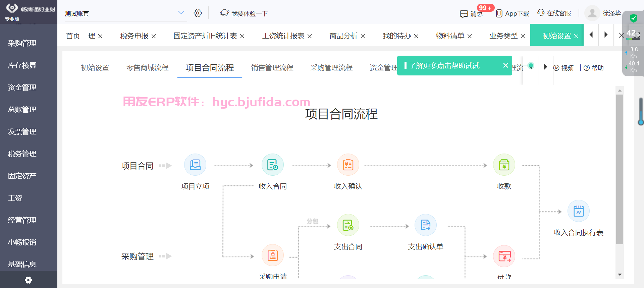Open 库存核算 in the sidebar
Screen dimensions: 644x288
[x=22, y=65]
